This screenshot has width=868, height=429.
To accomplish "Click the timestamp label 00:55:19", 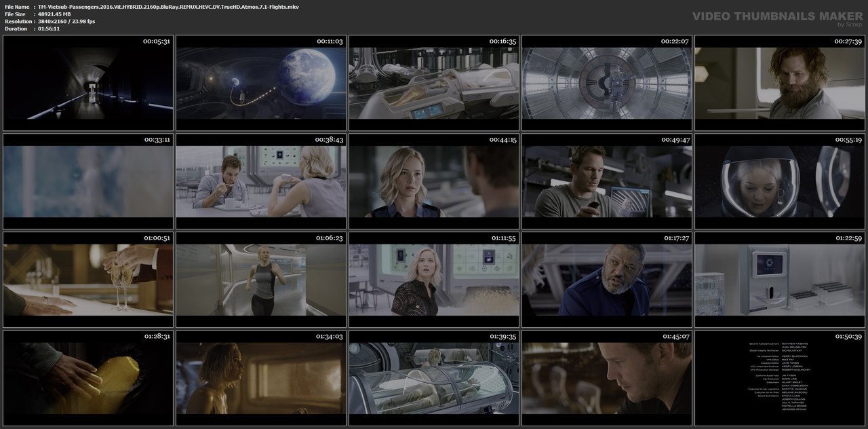I will (848, 140).
